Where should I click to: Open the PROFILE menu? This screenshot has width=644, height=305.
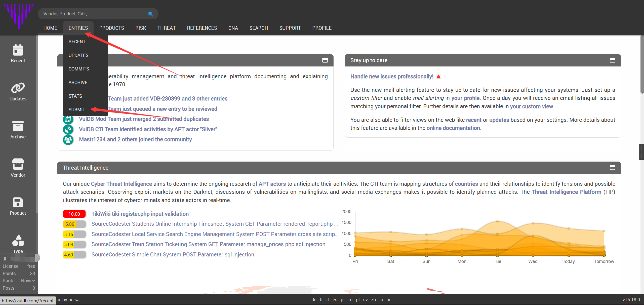pyautogui.click(x=322, y=28)
